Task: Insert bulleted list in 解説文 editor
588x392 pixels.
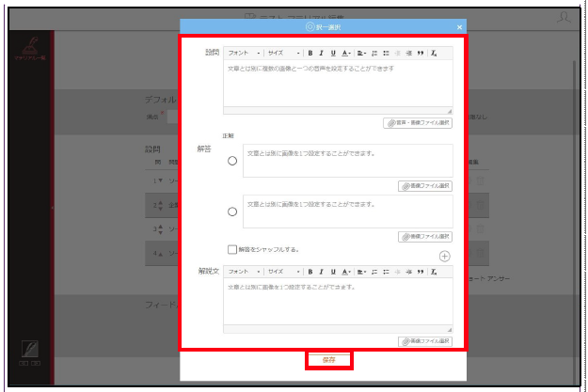Action: click(x=386, y=272)
